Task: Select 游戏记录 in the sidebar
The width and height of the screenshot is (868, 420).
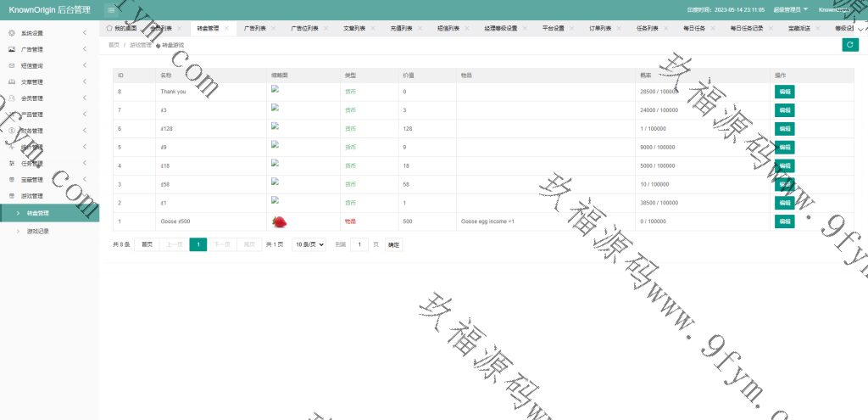Action: click(38, 231)
